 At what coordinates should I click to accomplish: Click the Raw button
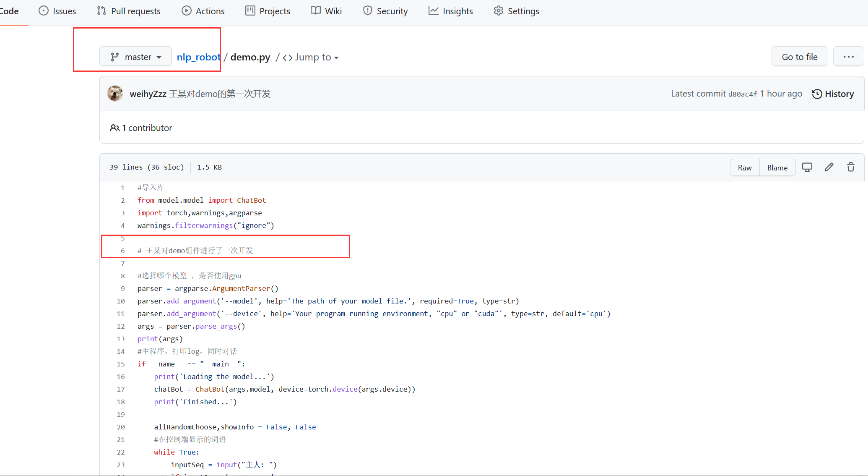pyautogui.click(x=745, y=167)
